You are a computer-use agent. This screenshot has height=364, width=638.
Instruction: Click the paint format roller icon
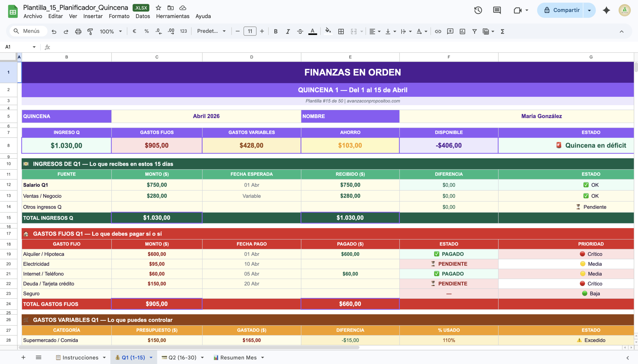point(90,32)
